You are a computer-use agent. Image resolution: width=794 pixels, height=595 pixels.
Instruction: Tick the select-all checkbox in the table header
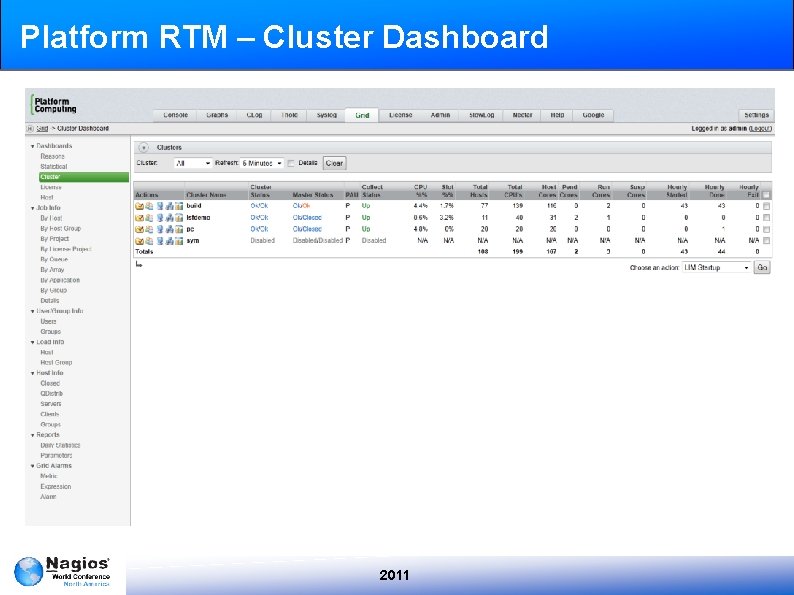click(766, 195)
